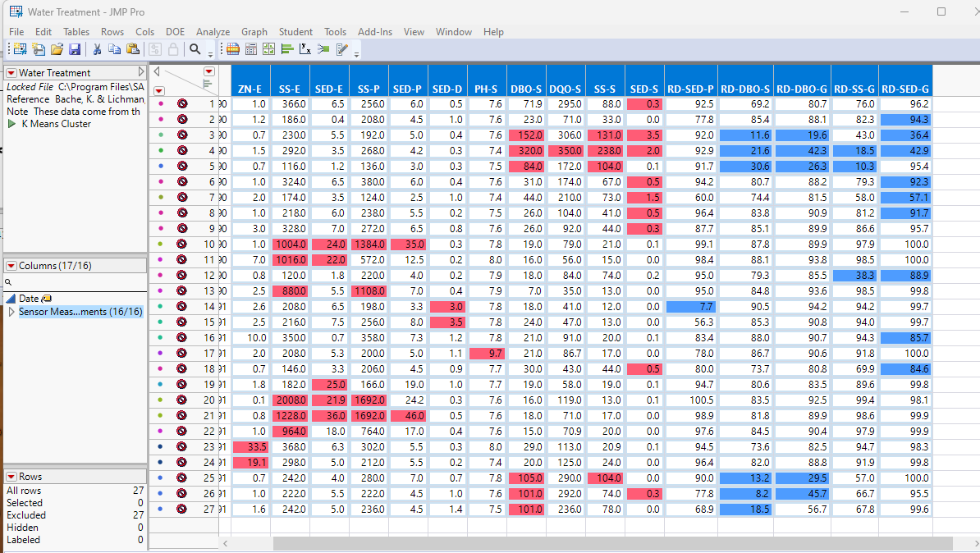This screenshot has width=980, height=553.
Task: Expand the Sensor Measurements column group
Action: point(11,312)
